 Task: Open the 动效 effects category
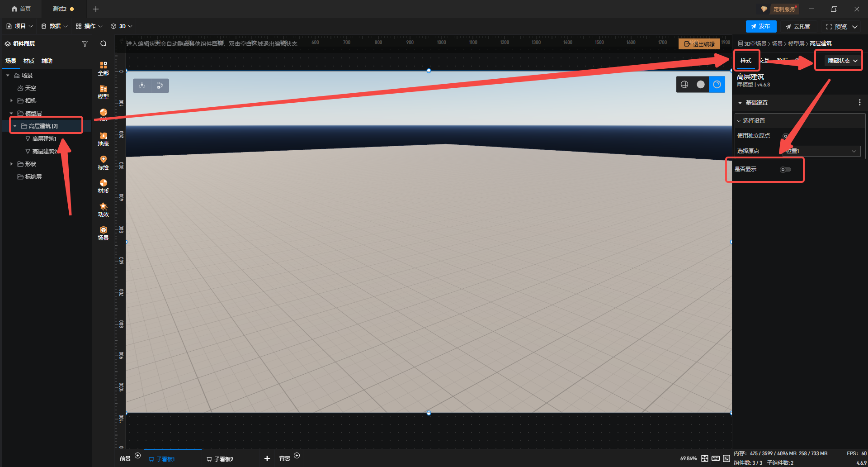103,210
